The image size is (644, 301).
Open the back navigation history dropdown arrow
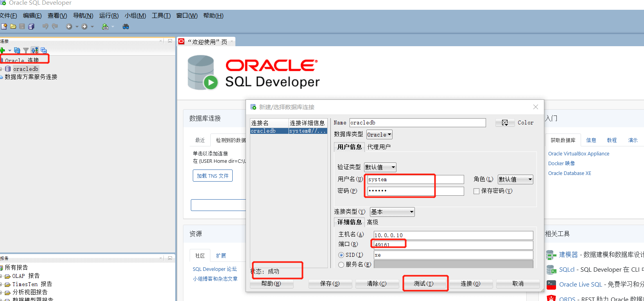pyautogui.click(x=77, y=27)
